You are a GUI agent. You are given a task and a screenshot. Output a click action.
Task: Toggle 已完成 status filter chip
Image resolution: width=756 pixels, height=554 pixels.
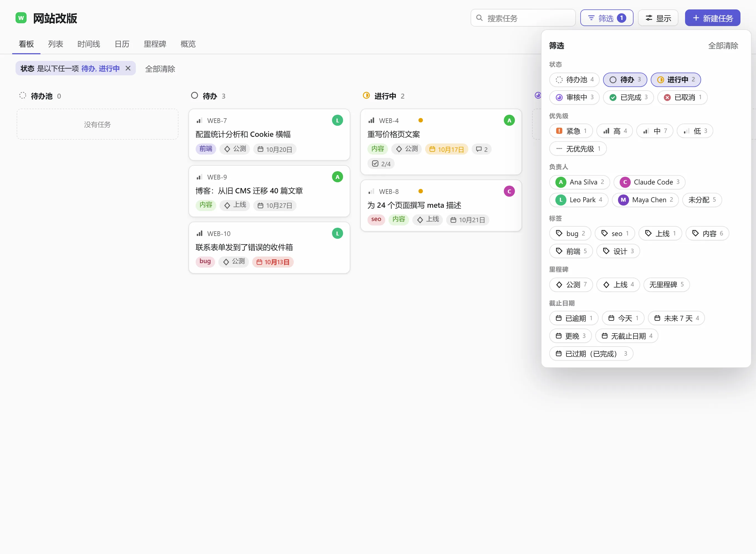(628, 98)
